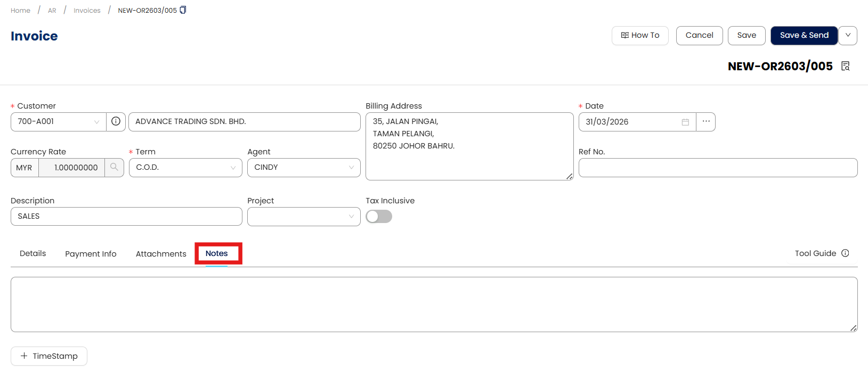This screenshot has width=868, height=379.
Task: Click into the Ref No. input field
Action: [x=718, y=168]
